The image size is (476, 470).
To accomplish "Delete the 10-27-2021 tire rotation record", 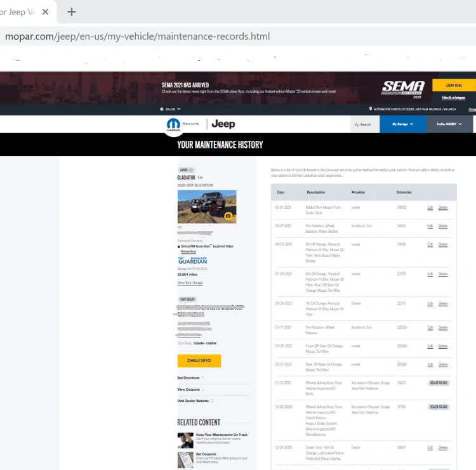I will (443, 226).
